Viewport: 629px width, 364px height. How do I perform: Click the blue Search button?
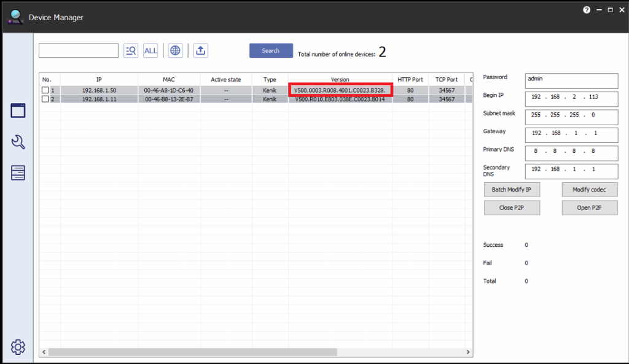click(x=270, y=51)
